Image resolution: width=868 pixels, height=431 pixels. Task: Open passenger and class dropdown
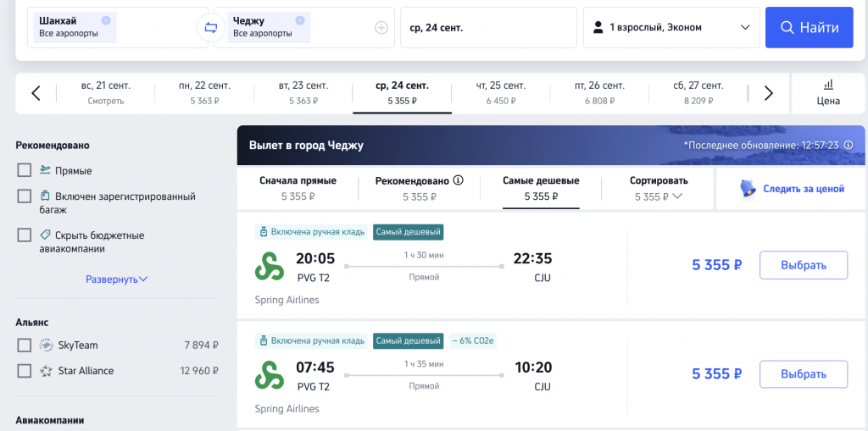coord(671,28)
